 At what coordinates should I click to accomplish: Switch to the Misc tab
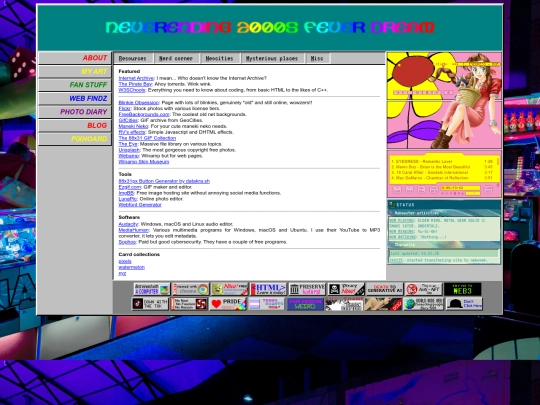click(x=317, y=59)
